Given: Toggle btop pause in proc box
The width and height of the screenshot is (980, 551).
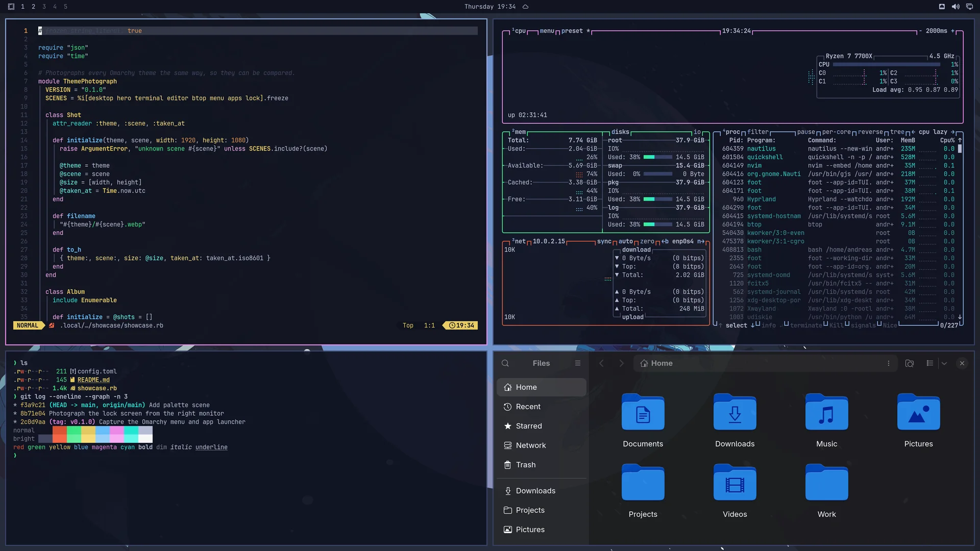Looking at the screenshot, I should pos(806,132).
